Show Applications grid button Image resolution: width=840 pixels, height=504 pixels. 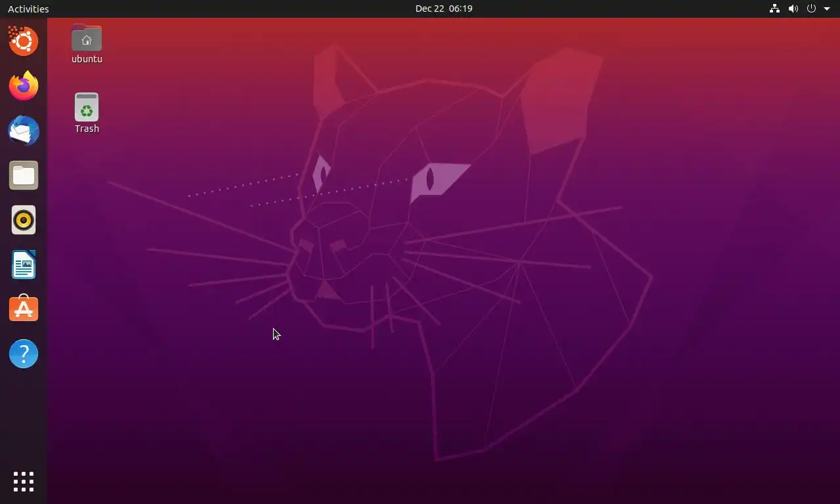tap(24, 482)
